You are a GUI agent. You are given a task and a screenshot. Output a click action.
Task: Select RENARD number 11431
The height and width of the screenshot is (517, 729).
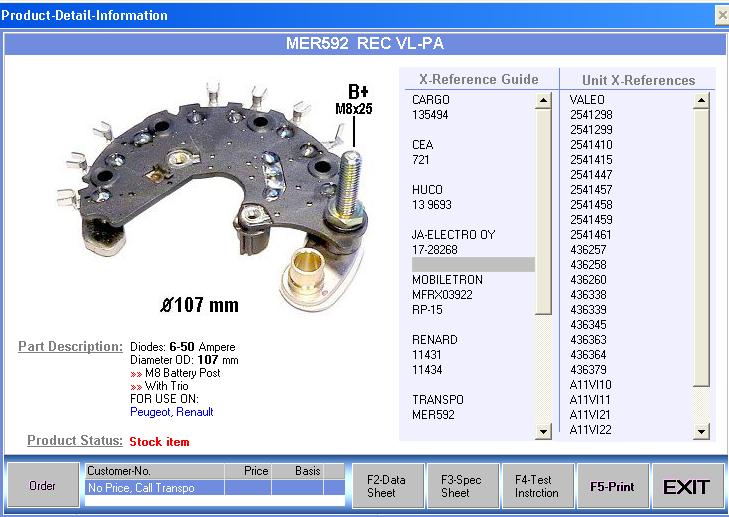click(x=426, y=355)
